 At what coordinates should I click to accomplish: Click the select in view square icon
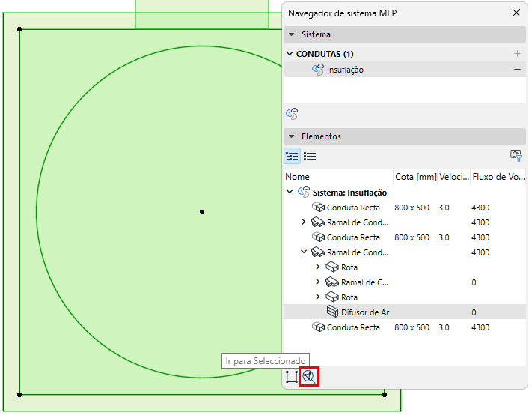292,377
